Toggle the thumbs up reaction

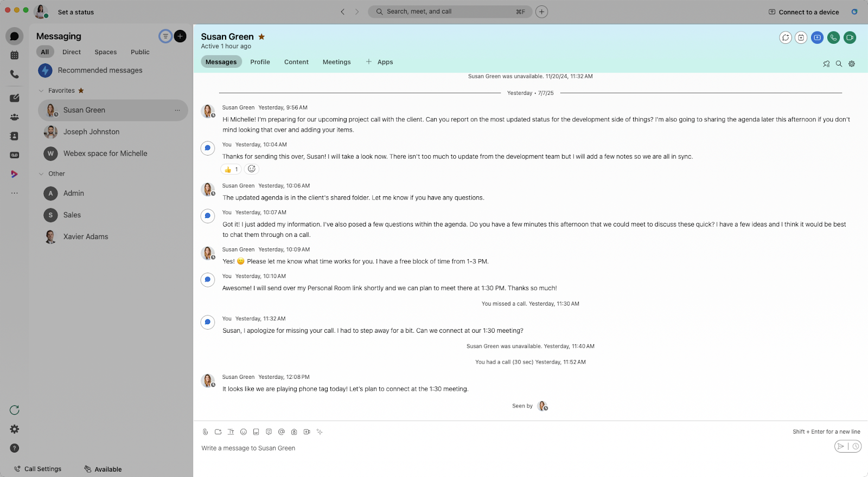point(231,169)
